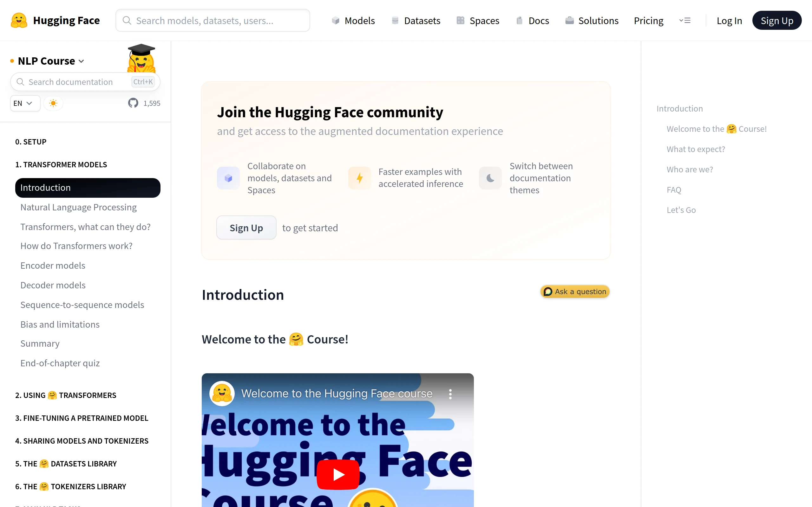Toggle the light theme sun icon
Screen dimensions: 812x507
tap(53, 103)
